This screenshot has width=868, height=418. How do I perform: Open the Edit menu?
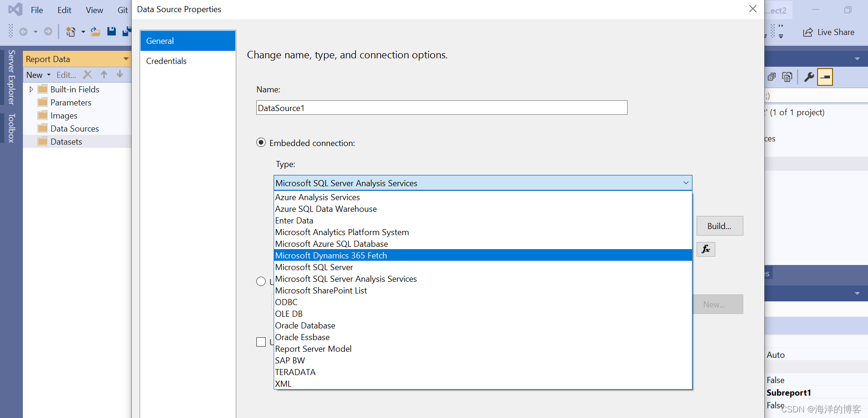64,10
